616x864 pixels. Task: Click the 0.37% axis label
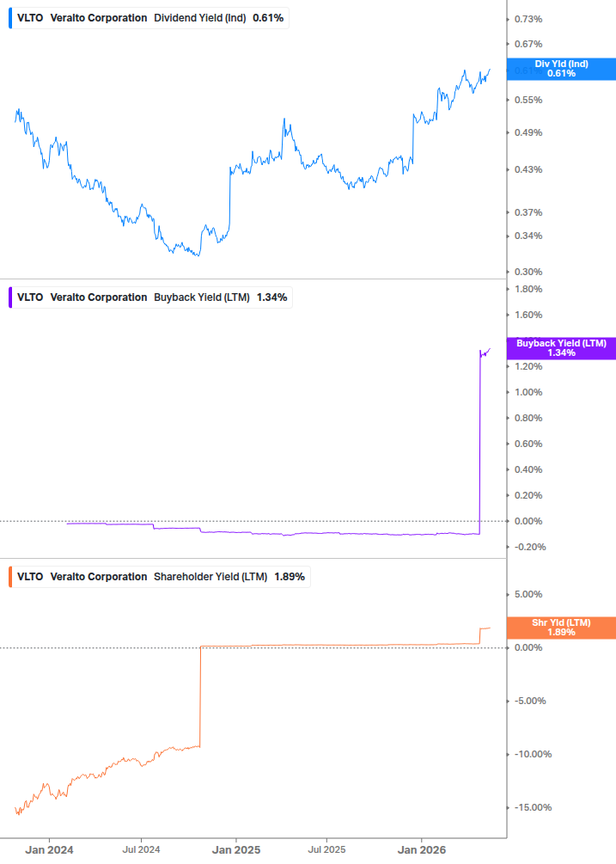tap(528, 212)
